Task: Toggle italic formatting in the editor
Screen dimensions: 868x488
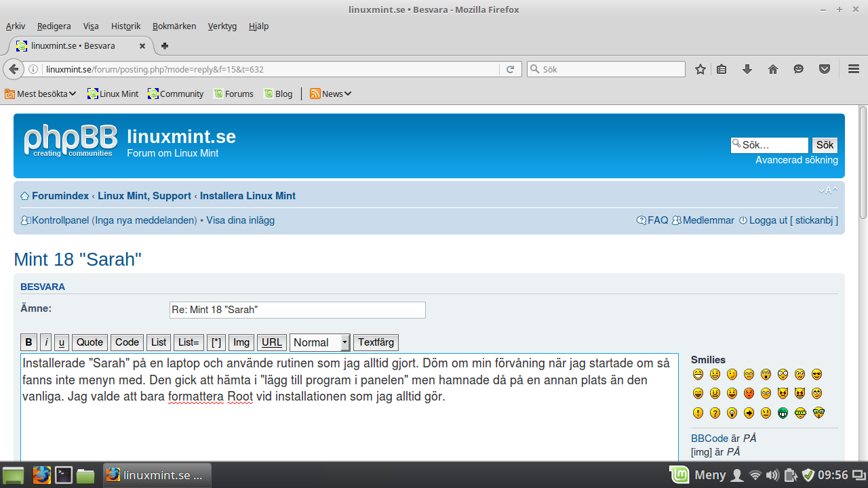Action: (x=45, y=342)
